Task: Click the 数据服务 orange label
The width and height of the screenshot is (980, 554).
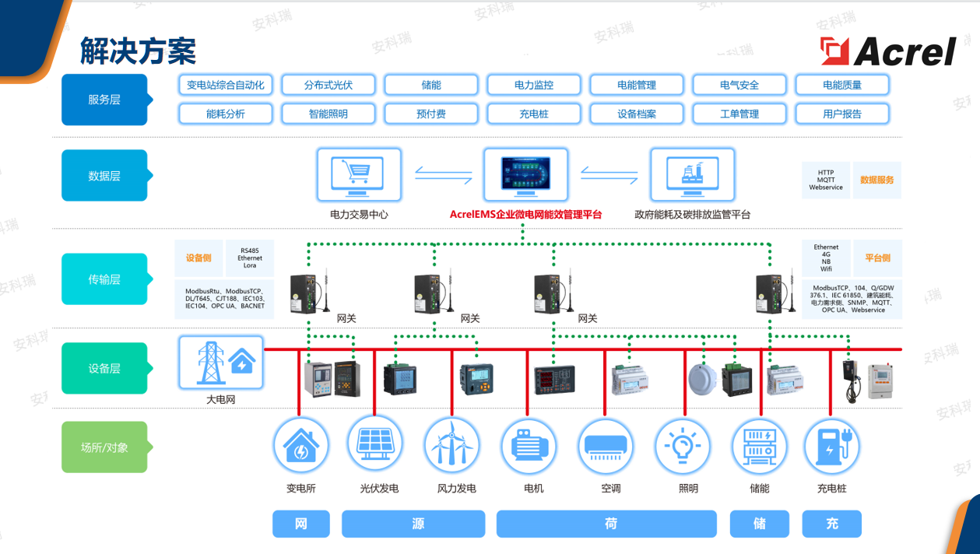Action: (877, 180)
